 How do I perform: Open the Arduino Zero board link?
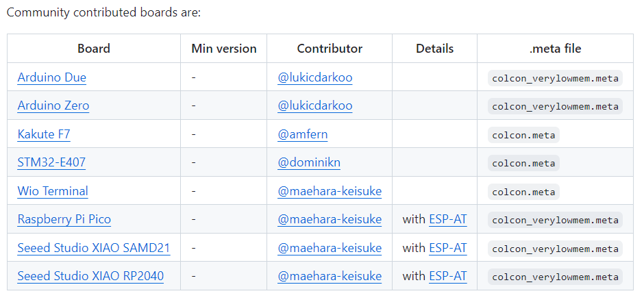(53, 106)
